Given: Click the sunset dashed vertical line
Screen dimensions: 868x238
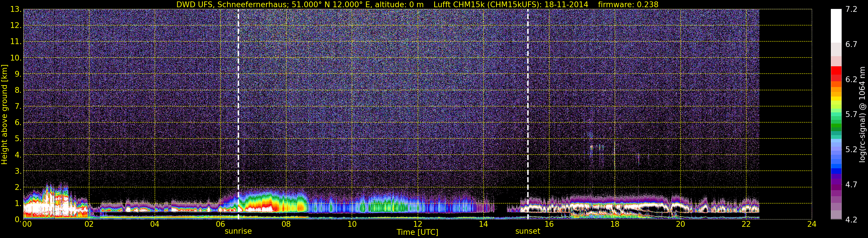Looking at the screenshot, I should (x=528, y=114).
